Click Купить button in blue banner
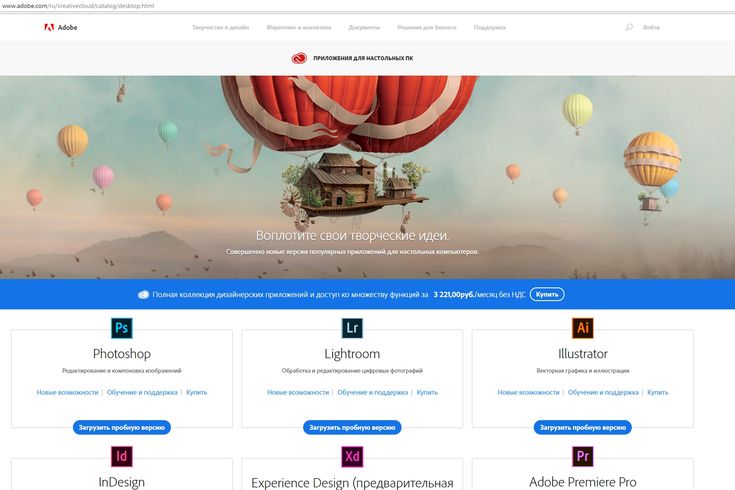 click(x=547, y=294)
